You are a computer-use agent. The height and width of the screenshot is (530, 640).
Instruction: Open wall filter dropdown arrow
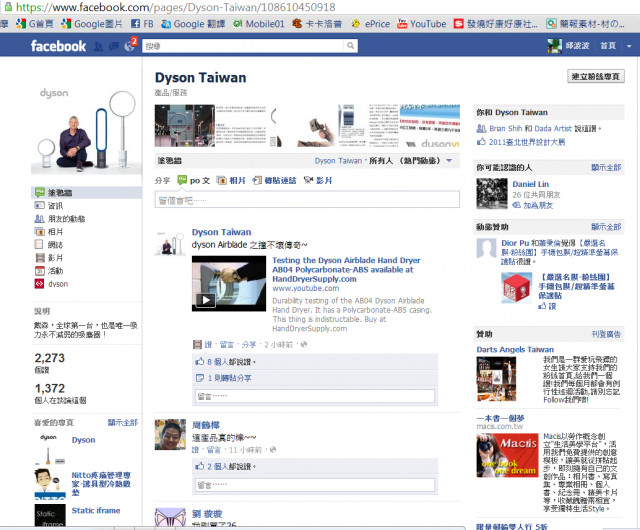point(449,160)
